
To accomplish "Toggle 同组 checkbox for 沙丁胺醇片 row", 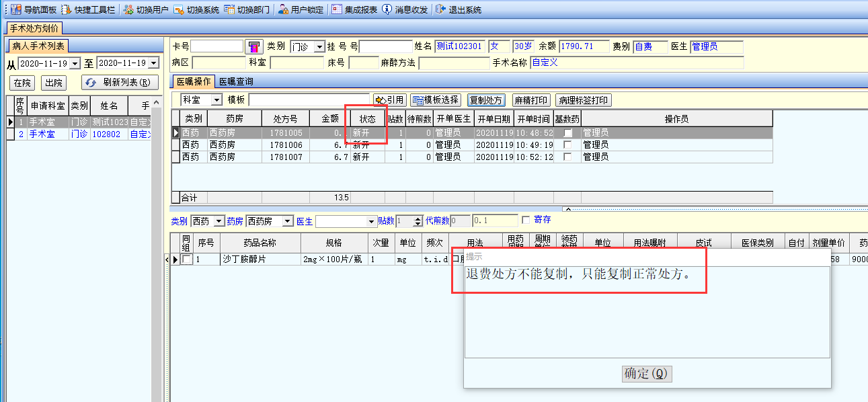I will pos(186,259).
